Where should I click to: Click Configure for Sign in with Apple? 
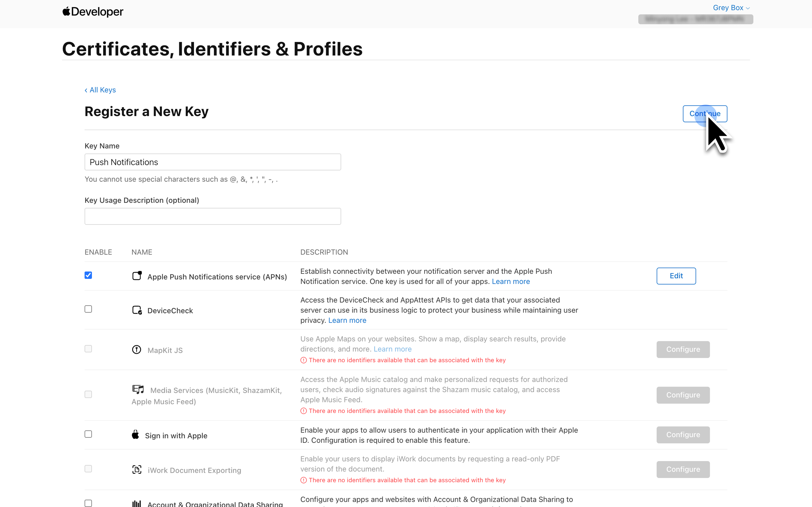coord(683,435)
